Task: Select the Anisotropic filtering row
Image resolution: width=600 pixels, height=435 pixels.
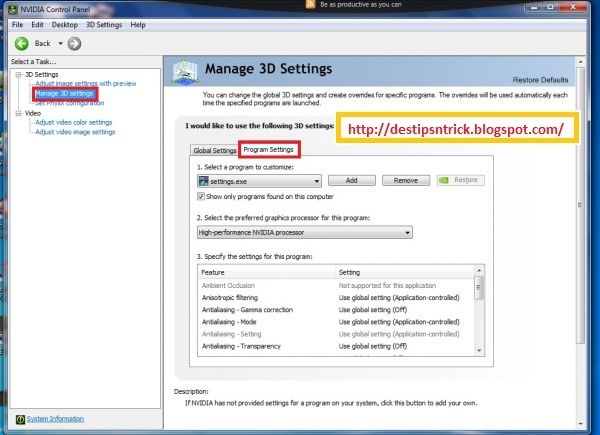Action: 337,298
